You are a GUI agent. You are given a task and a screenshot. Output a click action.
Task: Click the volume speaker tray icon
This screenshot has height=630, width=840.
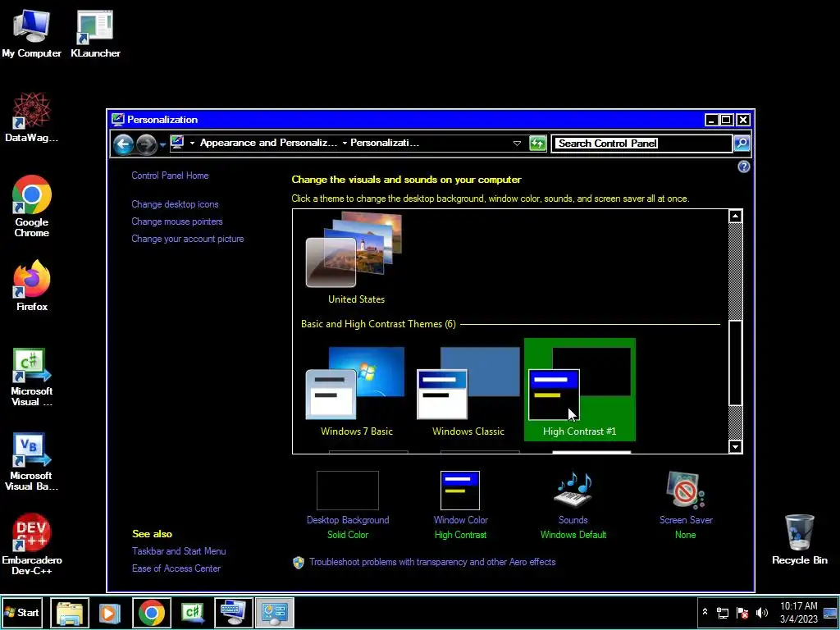pos(762,612)
